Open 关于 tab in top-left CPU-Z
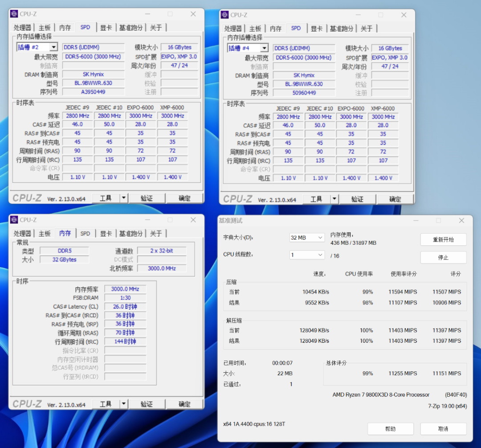The height and width of the screenshot is (448, 481). pos(156,28)
